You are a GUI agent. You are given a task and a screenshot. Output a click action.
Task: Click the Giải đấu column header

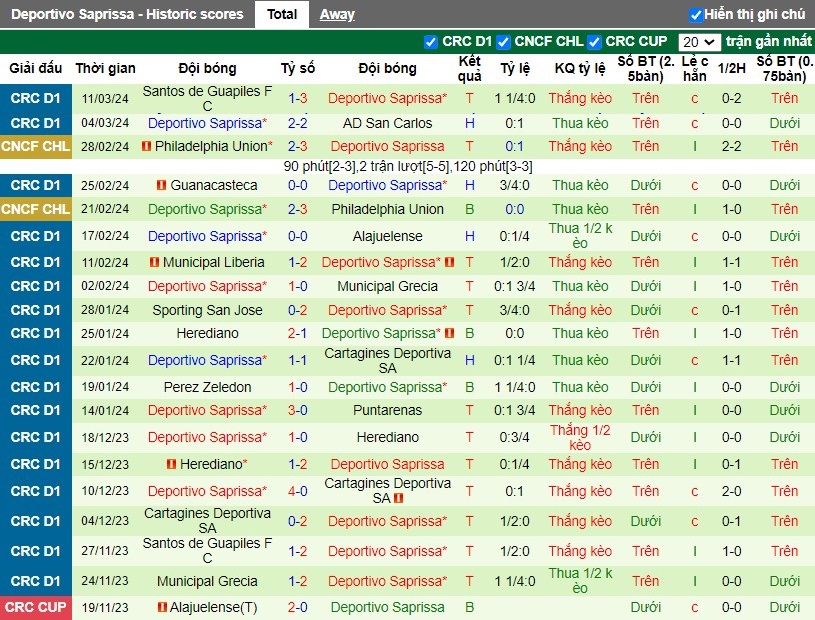pyautogui.click(x=35, y=68)
